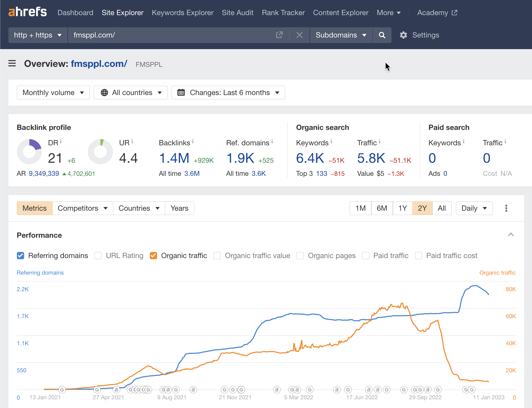Switch chart range to 1Y

402,208
